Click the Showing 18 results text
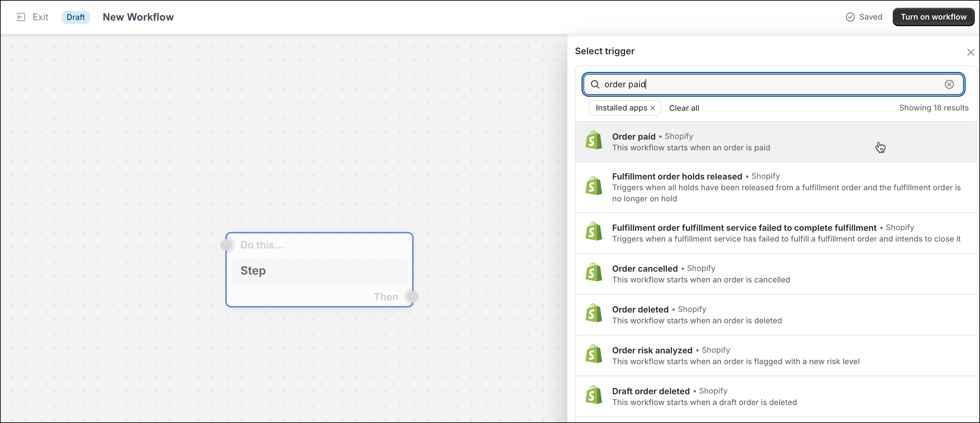This screenshot has width=980, height=423. (934, 108)
